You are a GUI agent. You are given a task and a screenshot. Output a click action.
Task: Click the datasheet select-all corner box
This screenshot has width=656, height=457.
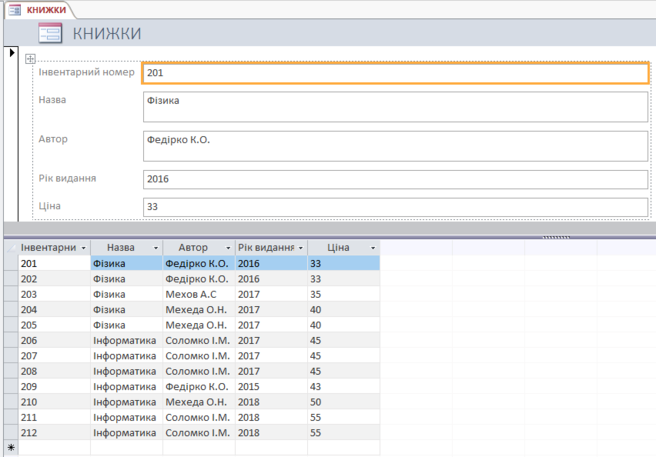[x=11, y=248]
